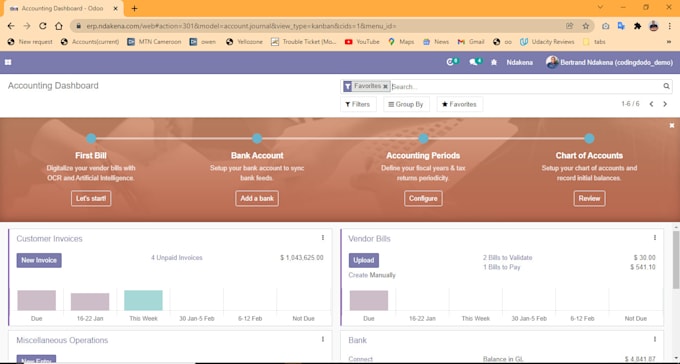Open the Ndakena company switcher

click(520, 62)
